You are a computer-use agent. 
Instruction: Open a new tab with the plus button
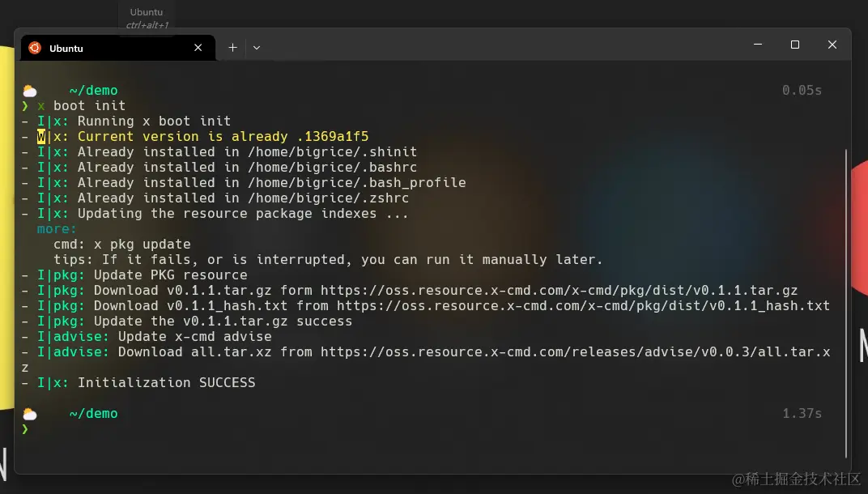232,48
